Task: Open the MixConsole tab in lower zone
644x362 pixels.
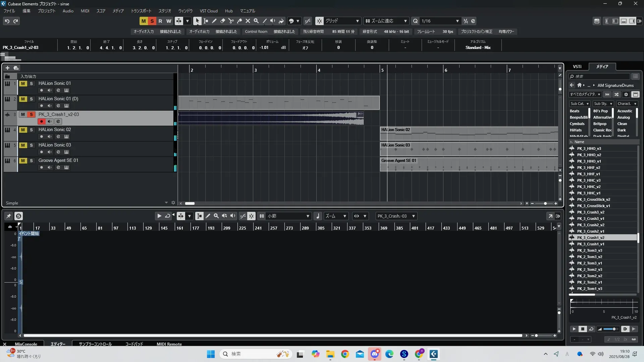Action: (x=26, y=344)
